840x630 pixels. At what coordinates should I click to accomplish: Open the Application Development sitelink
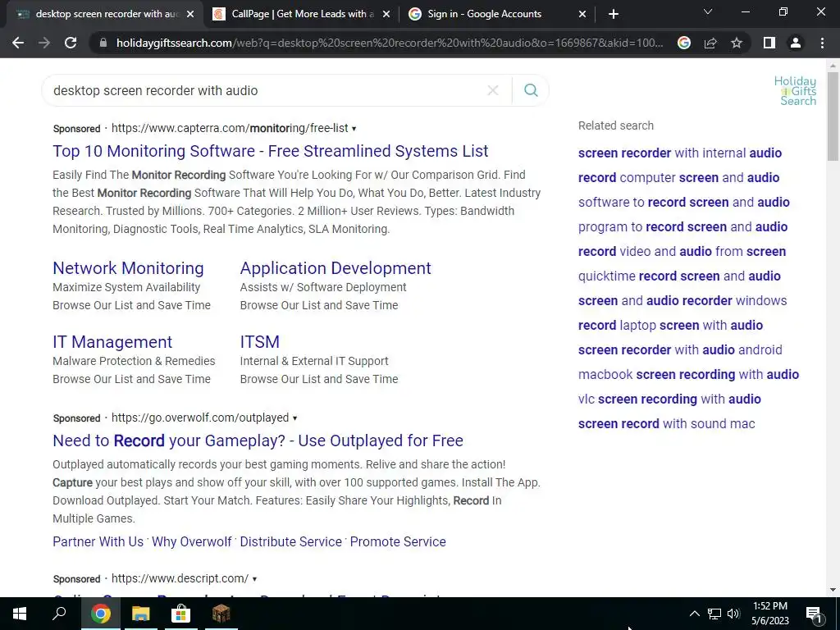(x=336, y=268)
